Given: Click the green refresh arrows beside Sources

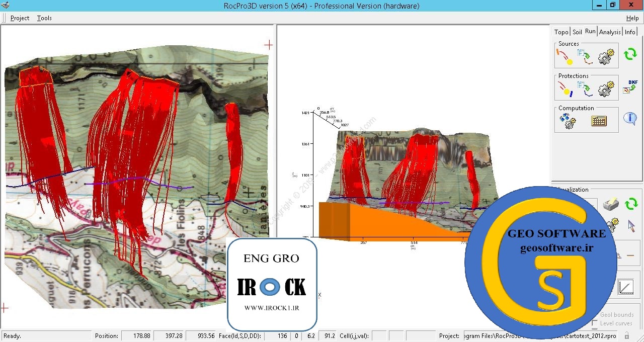Looking at the screenshot, I should pos(630,54).
